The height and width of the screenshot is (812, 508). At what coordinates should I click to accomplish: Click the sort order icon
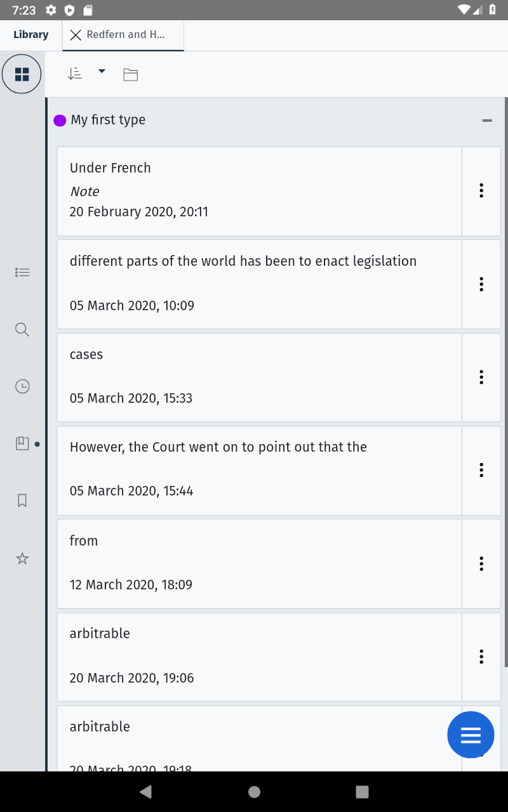tap(75, 74)
